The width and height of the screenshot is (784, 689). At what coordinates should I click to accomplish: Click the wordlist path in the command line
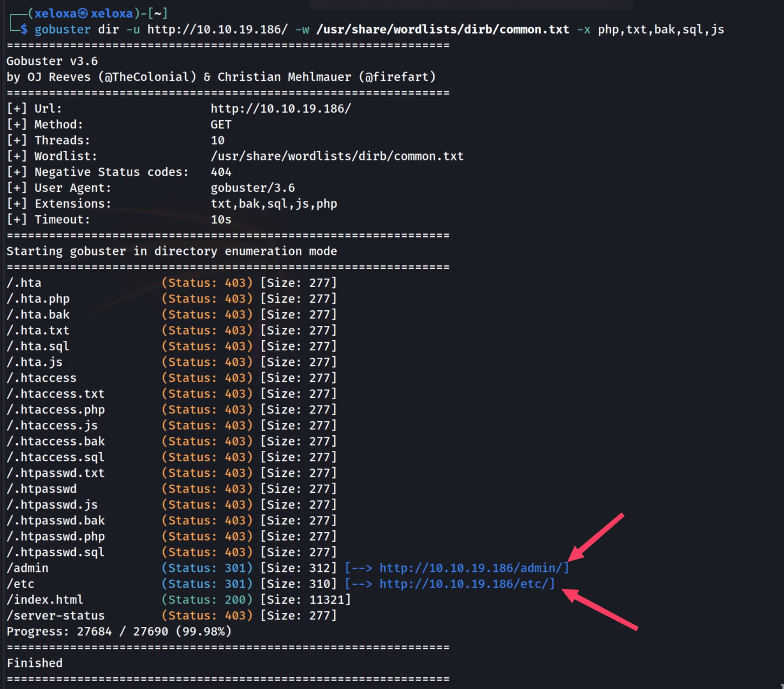tap(442, 30)
